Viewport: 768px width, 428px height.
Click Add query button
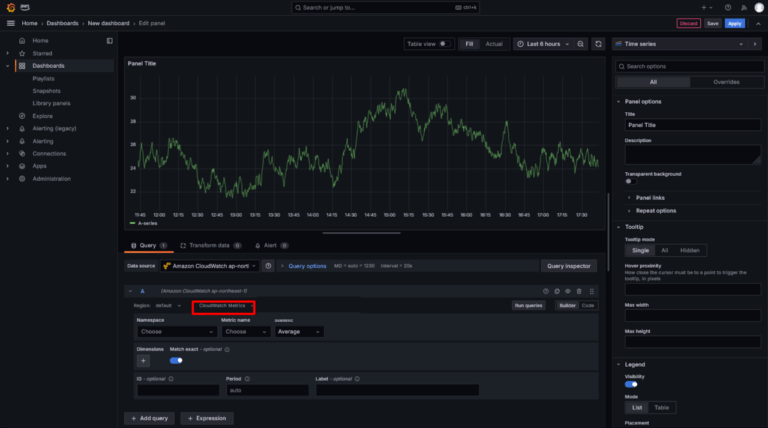(149, 418)
